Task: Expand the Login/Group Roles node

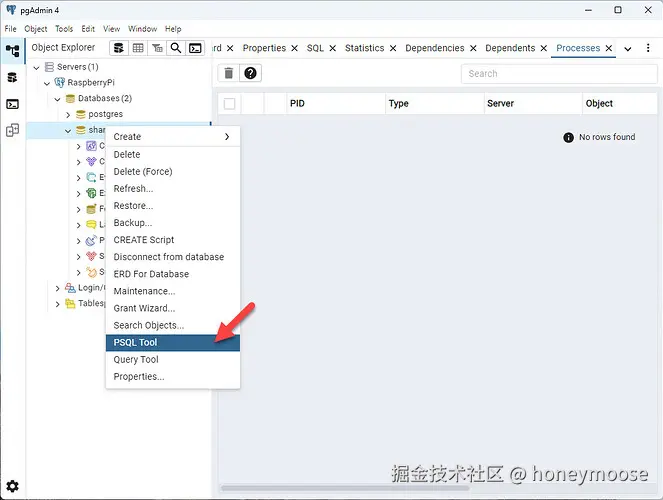Action: coord(58,288)
